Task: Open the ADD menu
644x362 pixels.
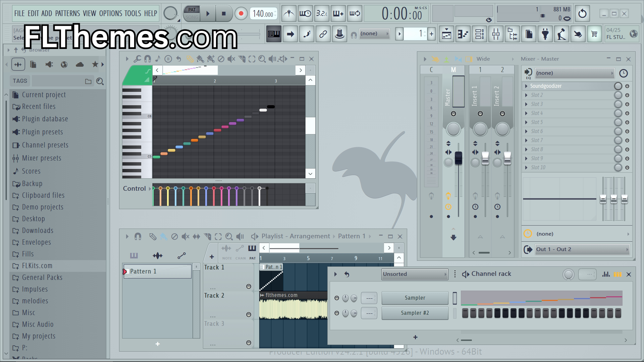Action: pyautogui.click(x=47, y=13)
